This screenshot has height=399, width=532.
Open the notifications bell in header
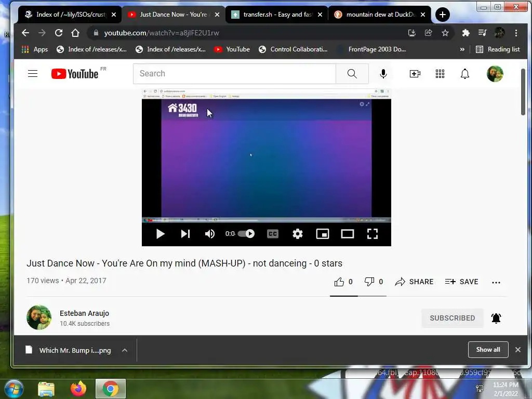point(465,74)
